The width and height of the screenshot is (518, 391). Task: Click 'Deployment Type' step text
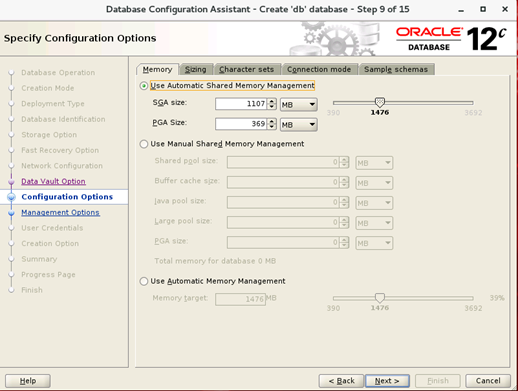53,104
